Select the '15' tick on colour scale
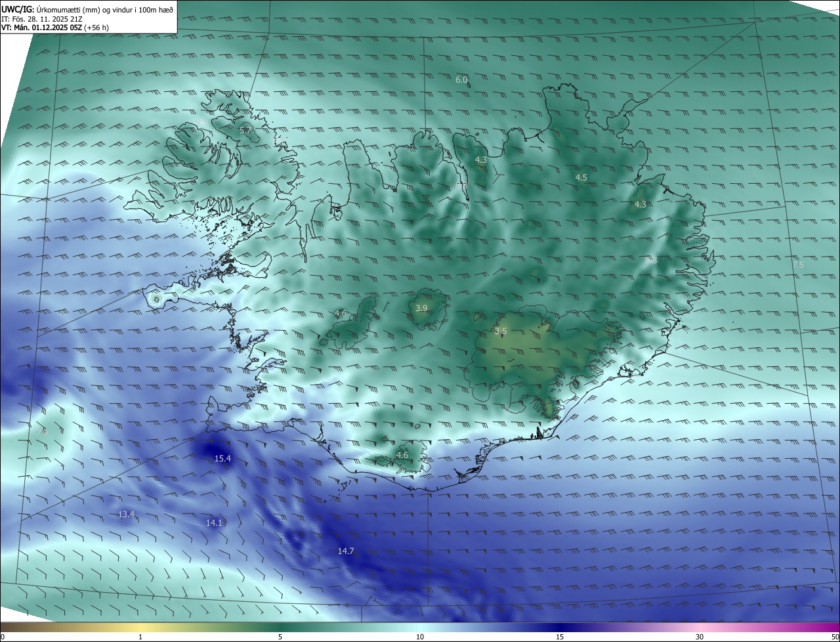Viewport: 840px width, 642px height. point(560,637)
